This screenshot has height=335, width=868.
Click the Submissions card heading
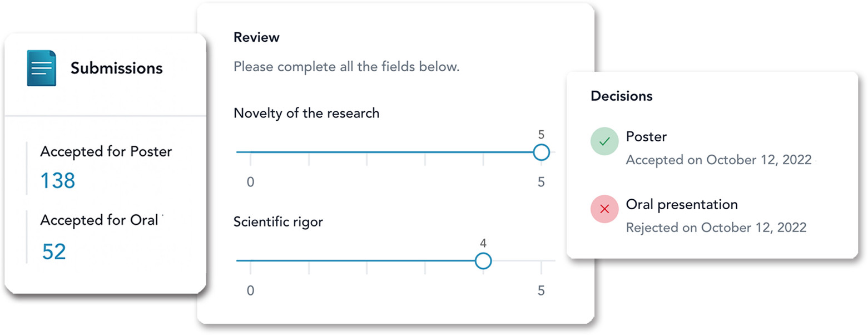click(116, 68)
